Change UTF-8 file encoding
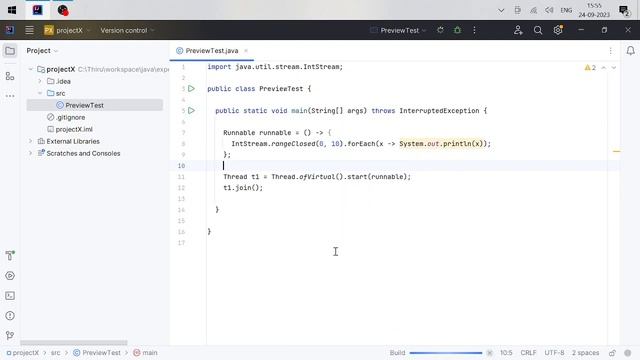Screen dimensions: 640x360 (554, 353)
